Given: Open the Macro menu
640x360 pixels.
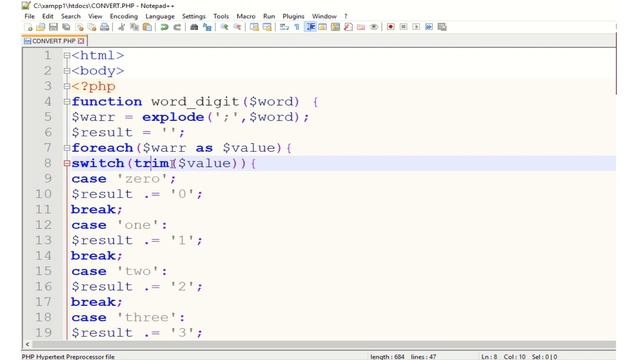Looking at the screenshot, I should pyautogui.click(x=246, y=16).
